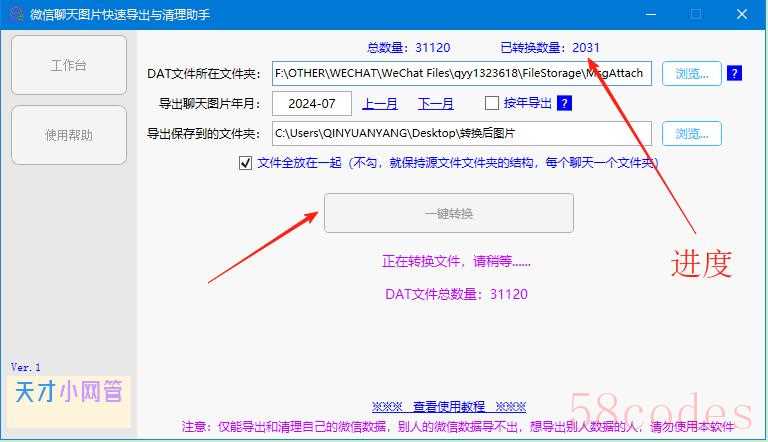Image resolution: width=768 pixels, height=442 pixels.
Task: Enable the 按年导出 checkbox
Action: (491, 103)
